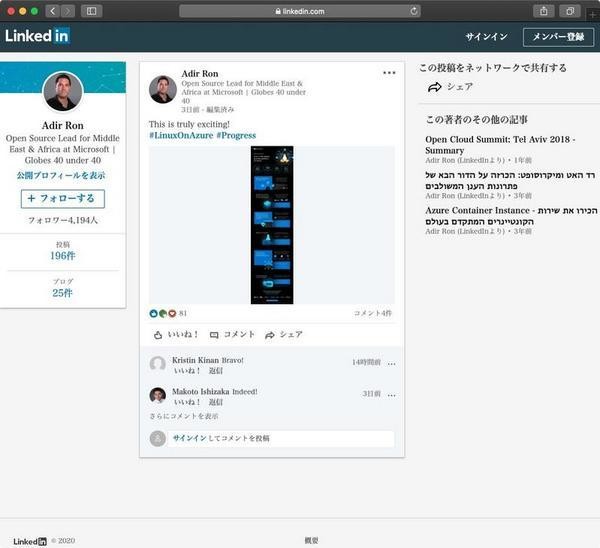Image resolution: width=600 pixels, height=548 pixels.
Task: Click the LinkedIn logo in header
Action: [37, 36]
